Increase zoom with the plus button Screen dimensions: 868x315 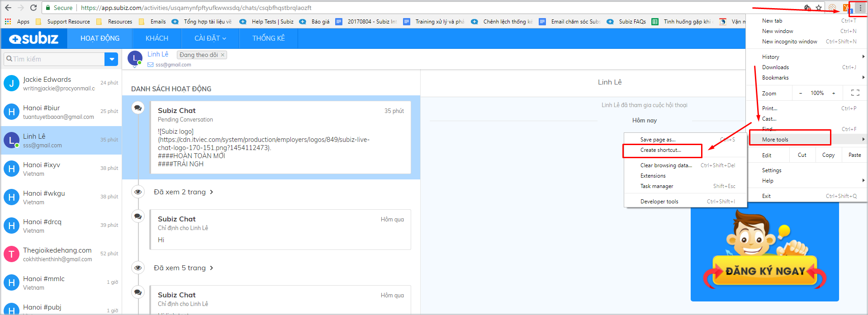coord(833,93)
